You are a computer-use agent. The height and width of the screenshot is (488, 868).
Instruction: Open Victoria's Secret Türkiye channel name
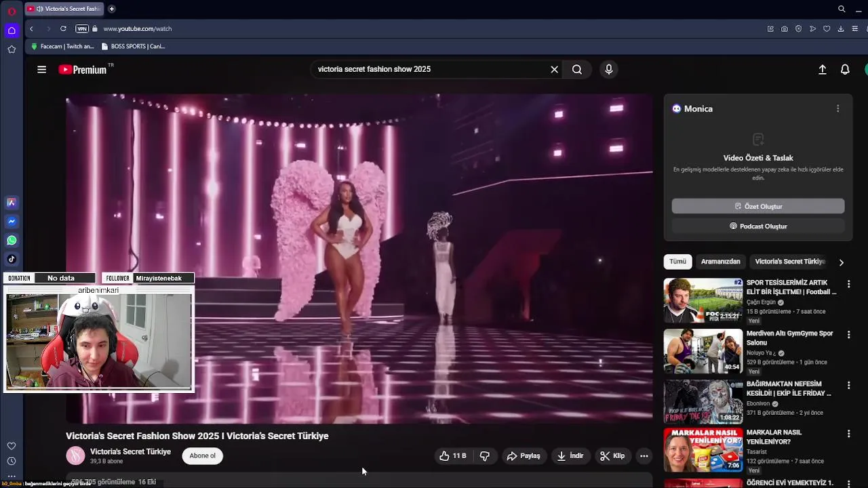click(130, 451)
